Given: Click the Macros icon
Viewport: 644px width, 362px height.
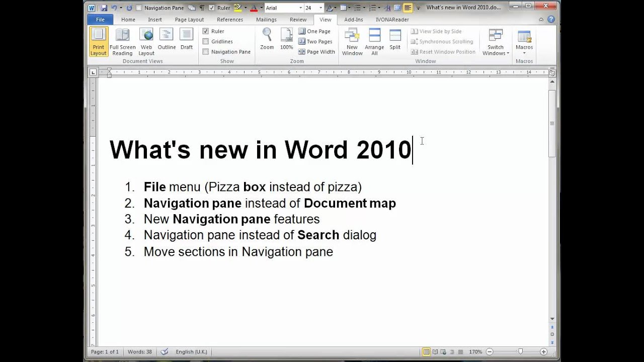Looking at the screenshot, I should (524, 37).
